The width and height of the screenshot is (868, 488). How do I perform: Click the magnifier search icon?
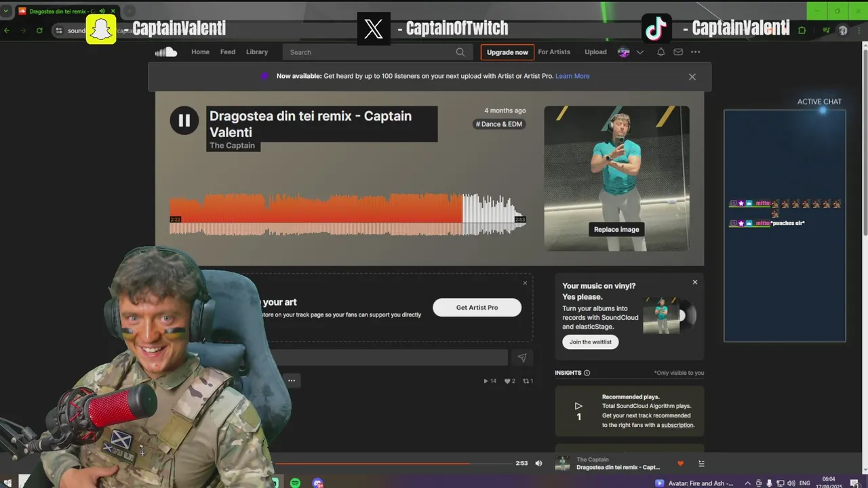(x=460, y=52)
